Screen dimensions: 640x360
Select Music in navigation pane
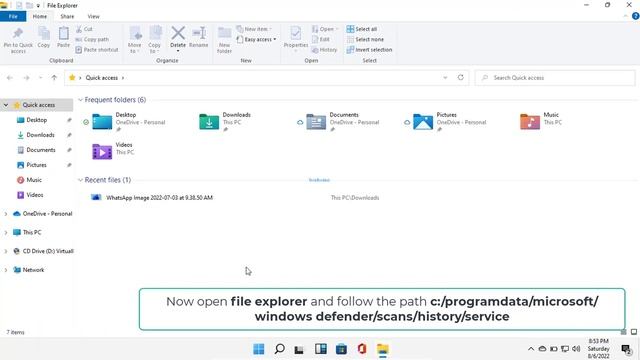(34, 180)
